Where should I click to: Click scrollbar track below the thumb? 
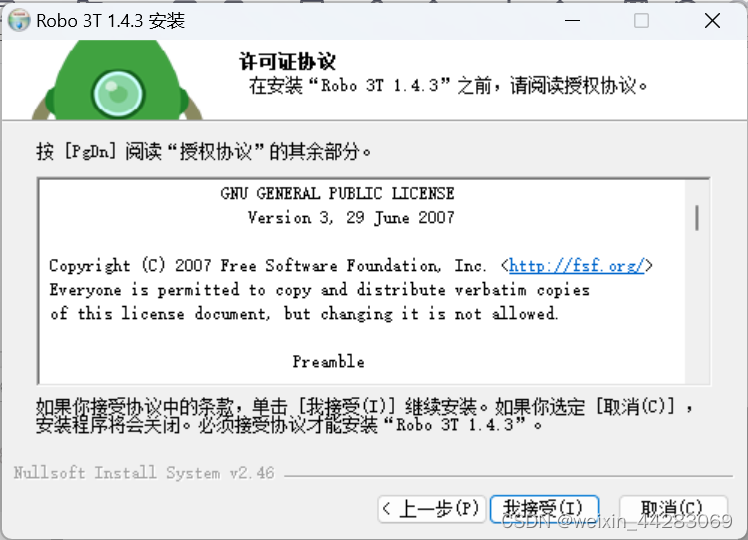[697, 310]
